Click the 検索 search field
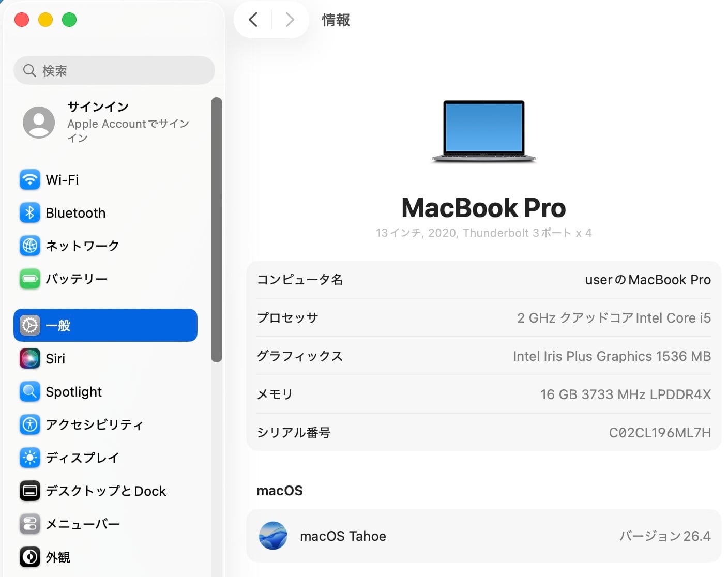Screen dimensions: 728x577 (114, 70)
